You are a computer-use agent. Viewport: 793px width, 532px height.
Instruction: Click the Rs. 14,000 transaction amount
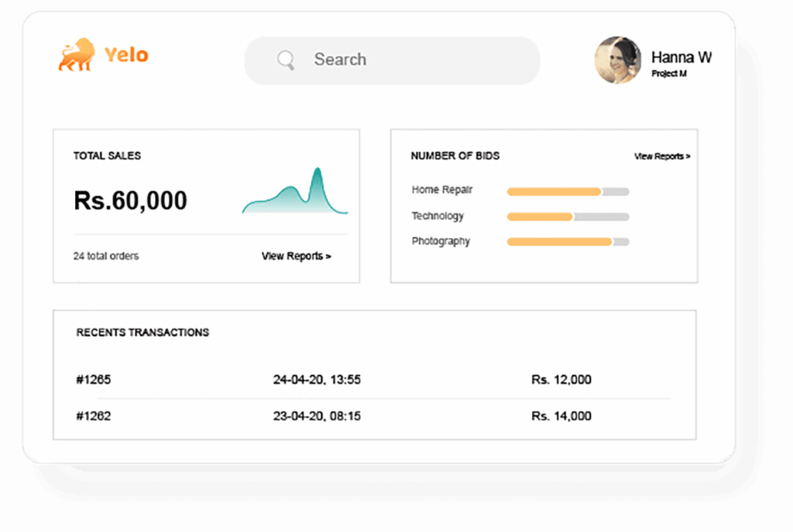pyautogui.click(x=561, y=416)
